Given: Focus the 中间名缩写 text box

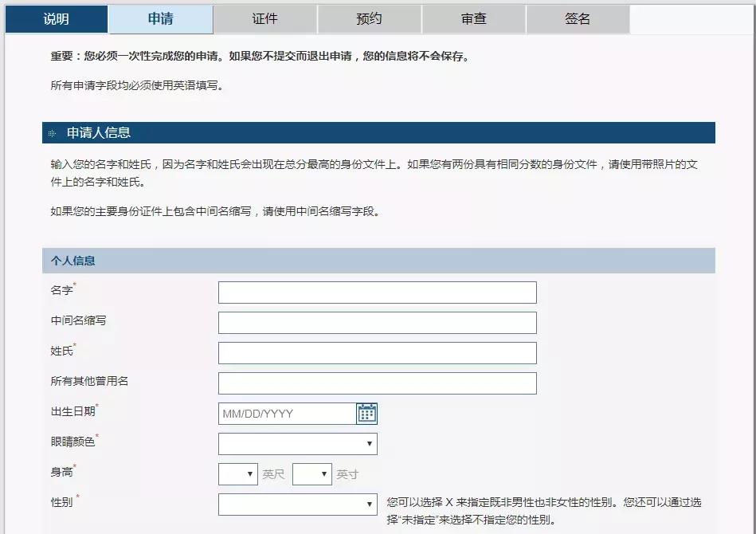Looking at the screenshot, I should (x=377, y=322).
